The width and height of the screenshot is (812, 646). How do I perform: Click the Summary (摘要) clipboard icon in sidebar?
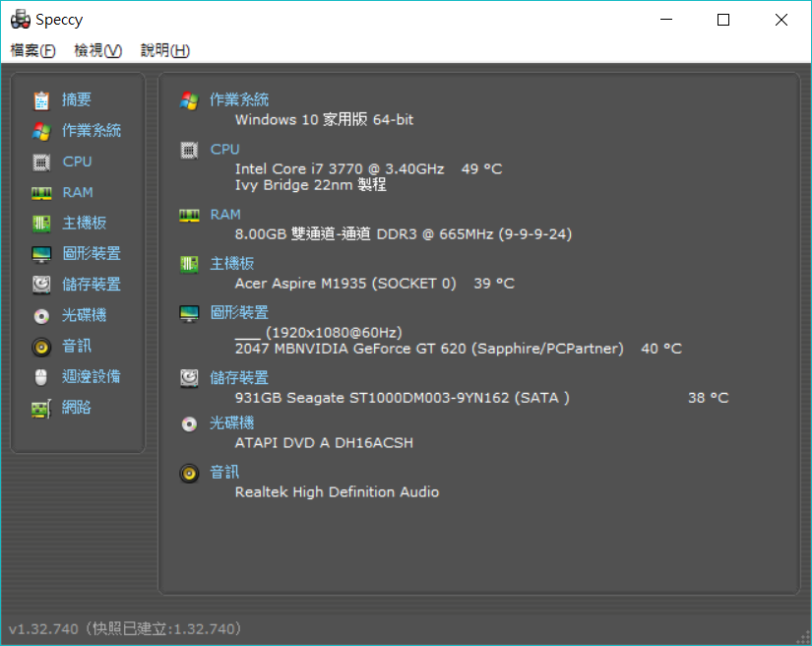point(41,100)
